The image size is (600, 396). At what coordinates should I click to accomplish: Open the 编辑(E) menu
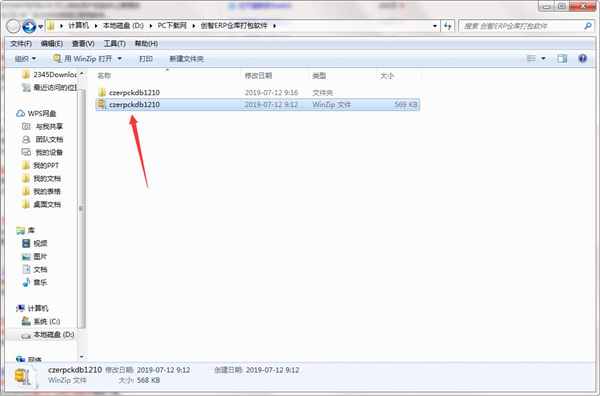pos(52,44)
